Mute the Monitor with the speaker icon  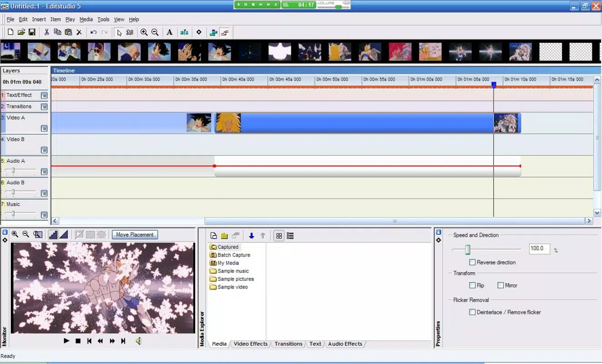138,341
